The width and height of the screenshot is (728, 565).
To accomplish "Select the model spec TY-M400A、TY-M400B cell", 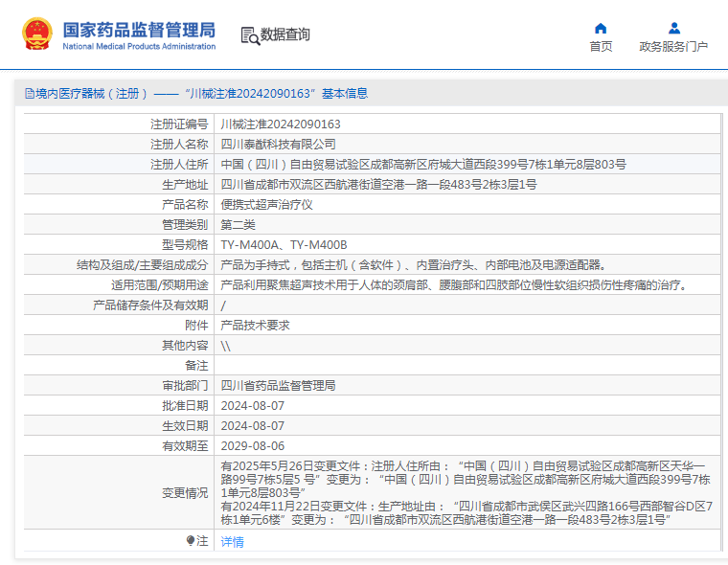I will coord(284,245).
